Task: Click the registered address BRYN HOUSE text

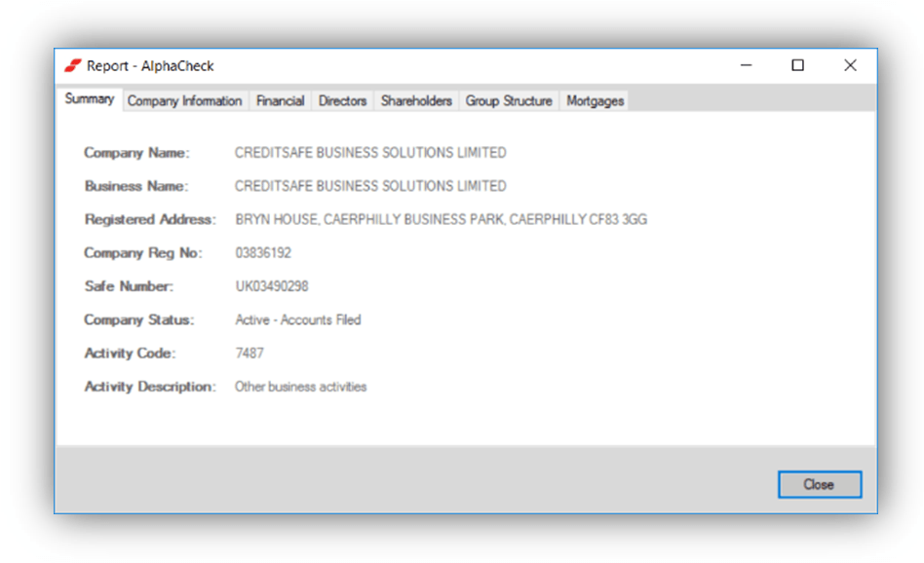Action: click(x=441, y=220)
